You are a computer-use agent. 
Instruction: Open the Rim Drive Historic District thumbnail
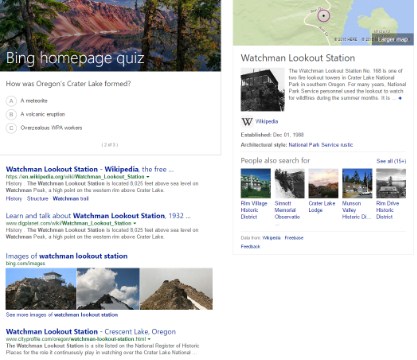[391, 183]
